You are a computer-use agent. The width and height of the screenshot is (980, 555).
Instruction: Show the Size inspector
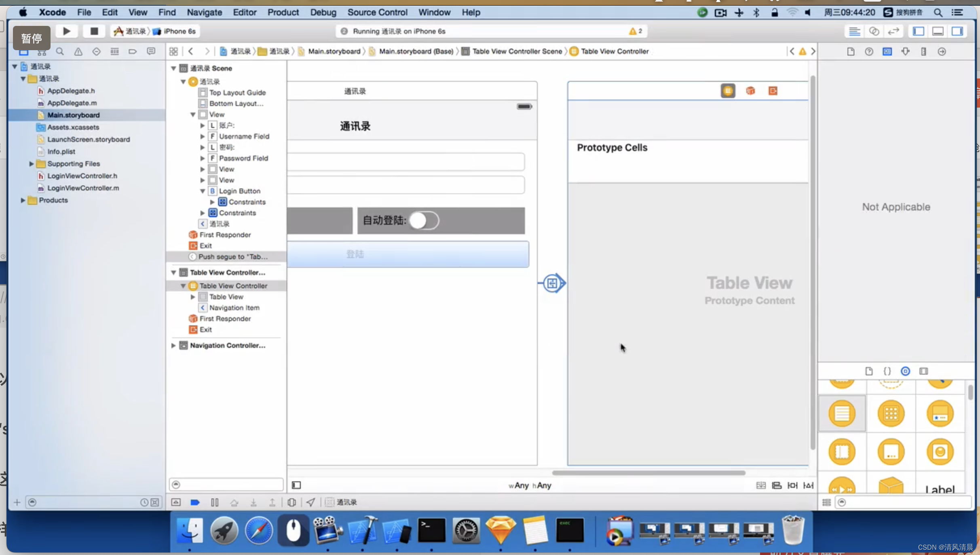coord(923,51)
